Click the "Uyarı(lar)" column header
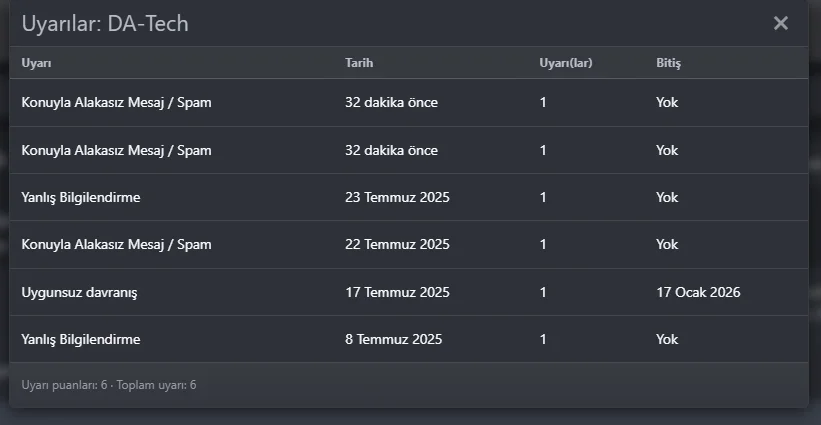This screenshot has height=425, width=821. pos(566,63)
